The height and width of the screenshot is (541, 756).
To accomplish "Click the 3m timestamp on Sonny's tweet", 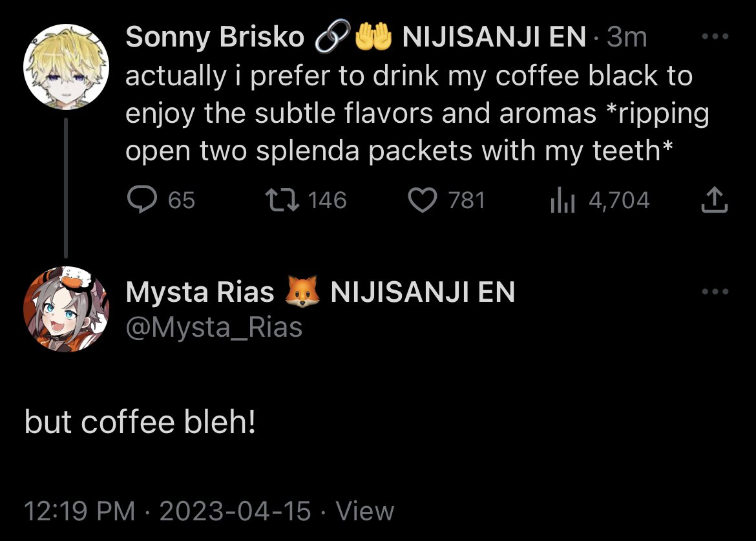I will tap(627, 37).
